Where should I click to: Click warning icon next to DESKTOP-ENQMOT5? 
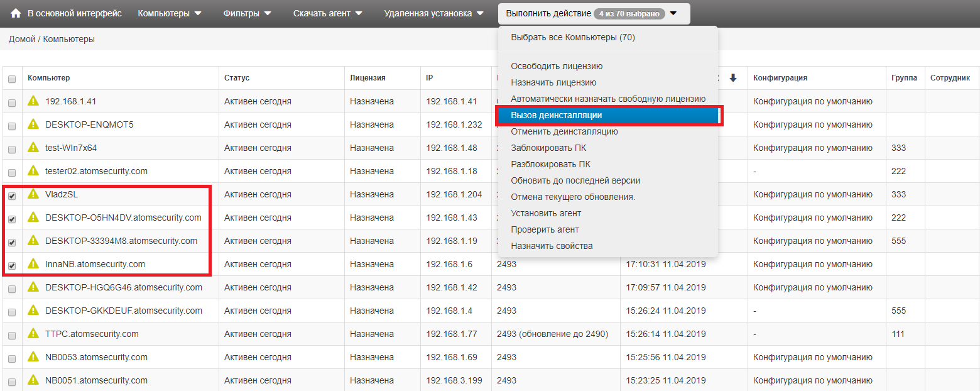[x=33, y=124]
